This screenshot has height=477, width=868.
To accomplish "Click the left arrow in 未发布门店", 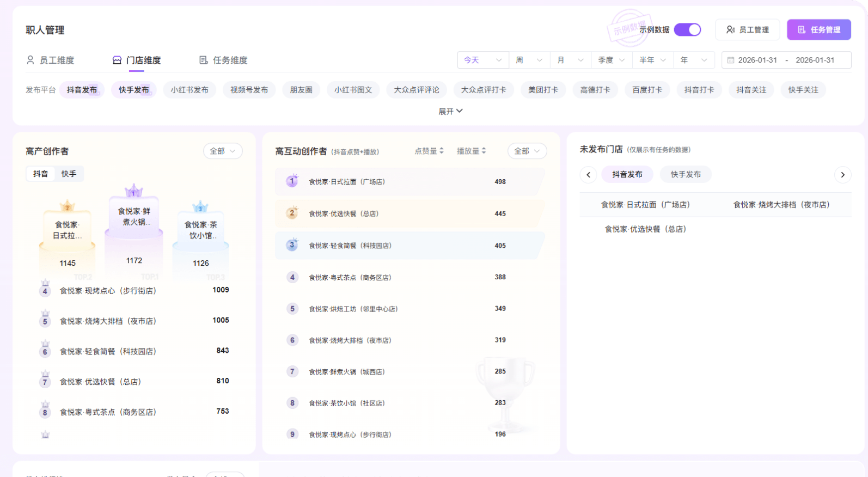I will pyautogui.click(x=588, y=175).
